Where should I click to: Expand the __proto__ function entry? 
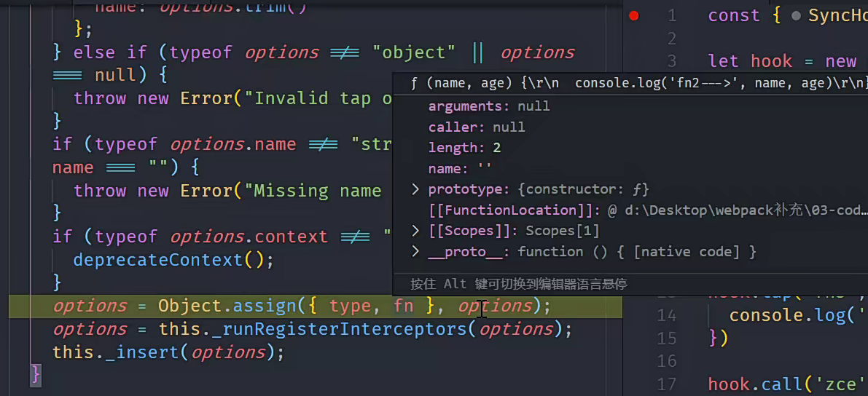pos(415,252)
